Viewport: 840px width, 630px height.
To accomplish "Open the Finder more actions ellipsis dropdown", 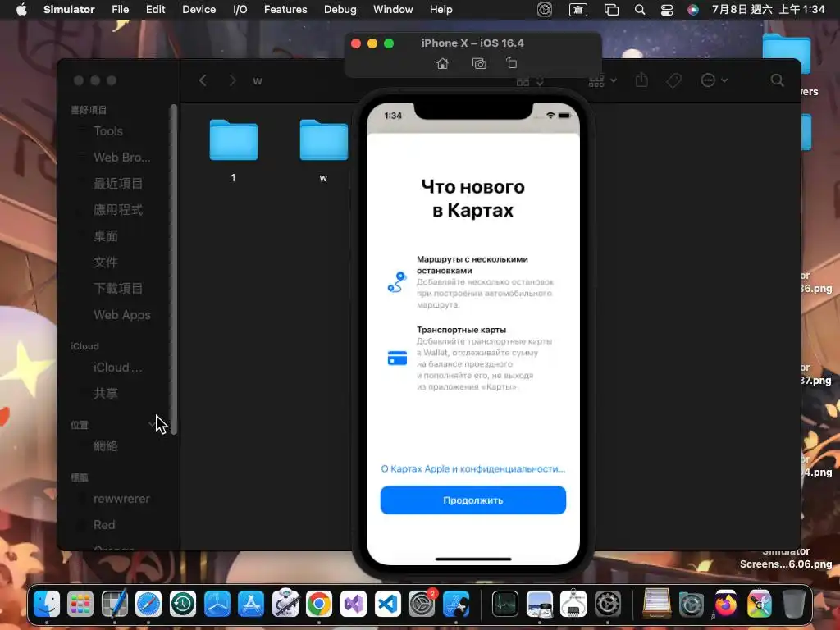I will [x=714, y=80].
